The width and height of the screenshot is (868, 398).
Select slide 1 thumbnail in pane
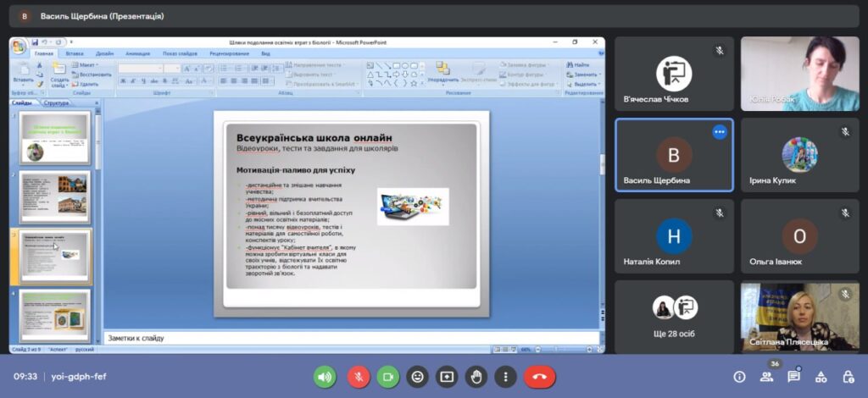[55, 138]
